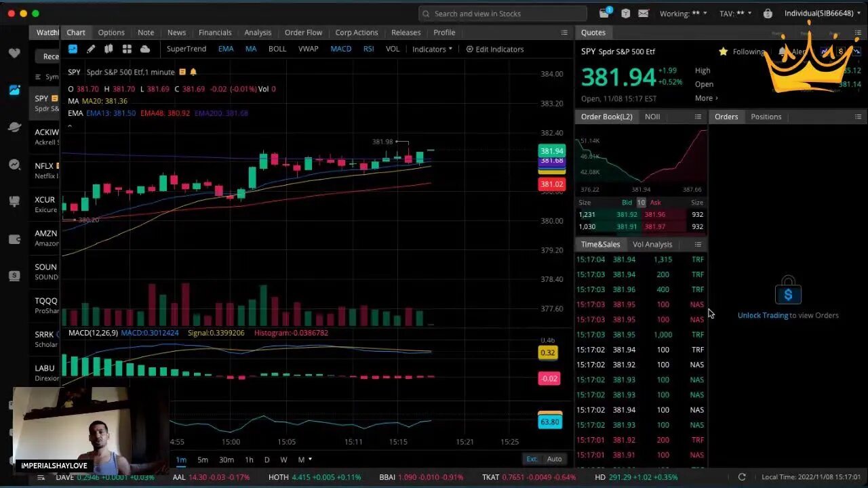Toggle Ext. extended hours display
Viewport: 868px width, 488px height.
pyautogui.click(x=532, y=459)
